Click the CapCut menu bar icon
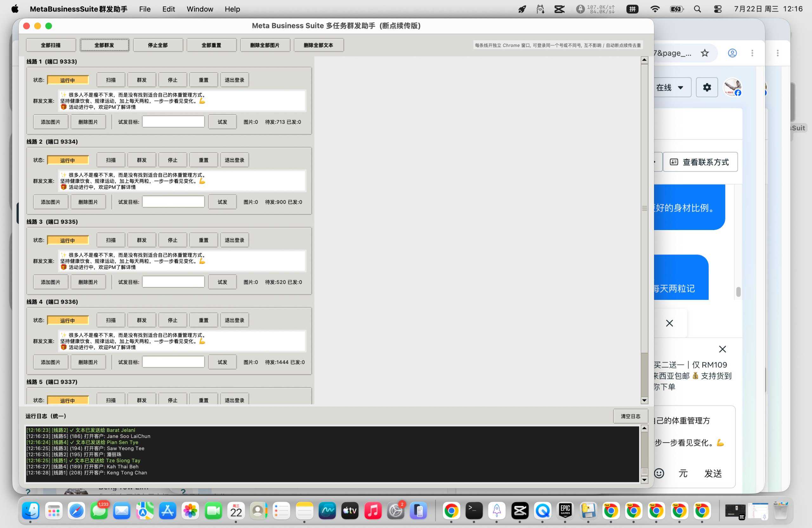 [x=560, y=9]
